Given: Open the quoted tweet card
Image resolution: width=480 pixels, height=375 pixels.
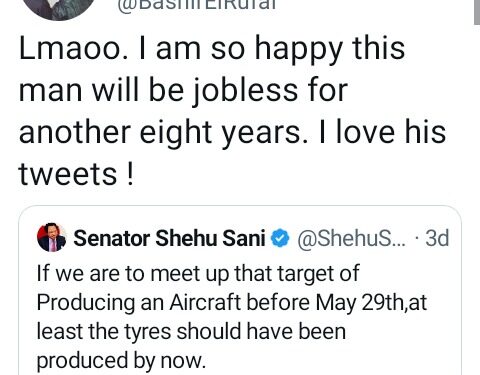Looking at the screenshot, I should pyautogui.click(x=240, y=290).
